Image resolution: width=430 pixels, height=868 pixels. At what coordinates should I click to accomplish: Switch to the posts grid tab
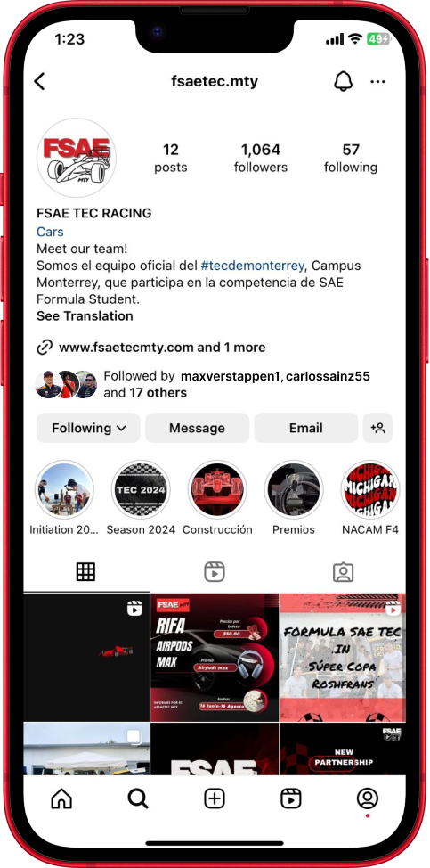(x=85, y=572)
